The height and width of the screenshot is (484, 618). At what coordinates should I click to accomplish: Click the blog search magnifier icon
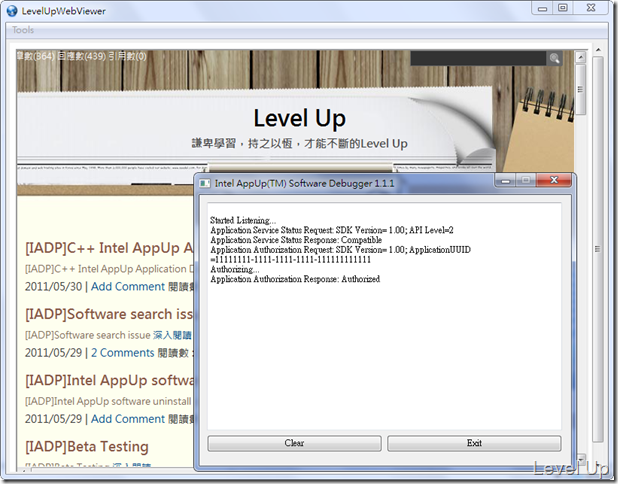(555, 58)
